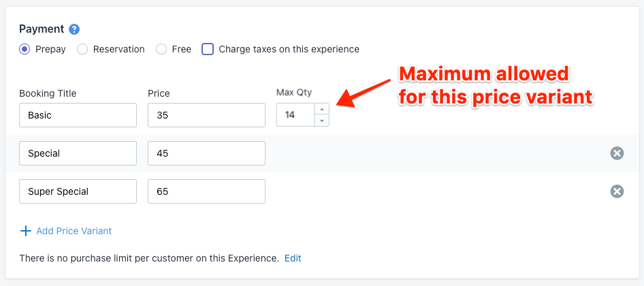
Task: Focus the Basic booking title field
Action: click(x=78, y=115)
